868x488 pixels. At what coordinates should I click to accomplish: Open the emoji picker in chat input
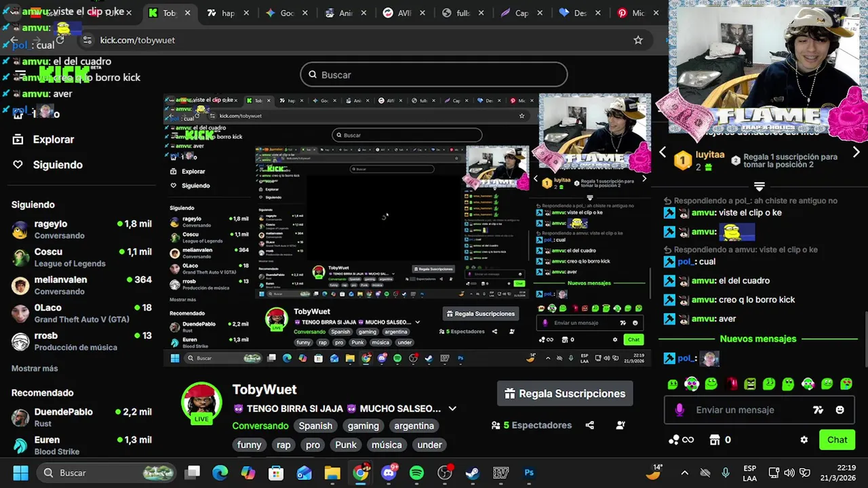[840, 409]
